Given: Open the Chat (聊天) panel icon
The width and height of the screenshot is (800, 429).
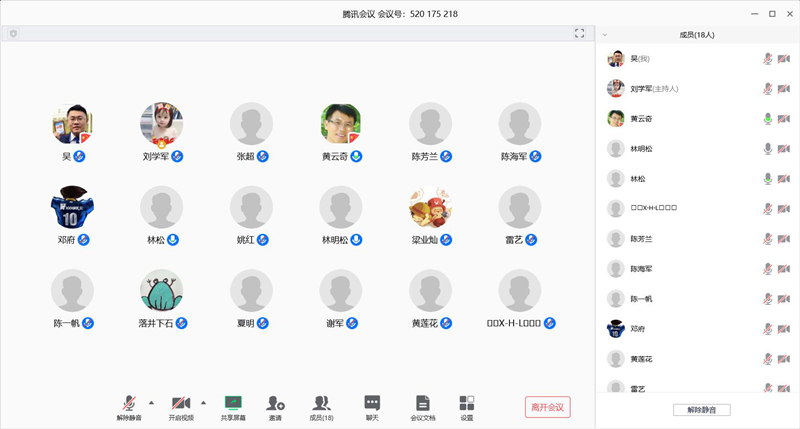Looking at the screenshot, I should [x=372, y=403].
